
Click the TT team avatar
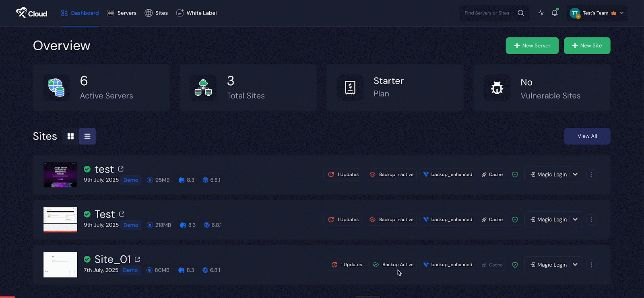pos(575,13)
